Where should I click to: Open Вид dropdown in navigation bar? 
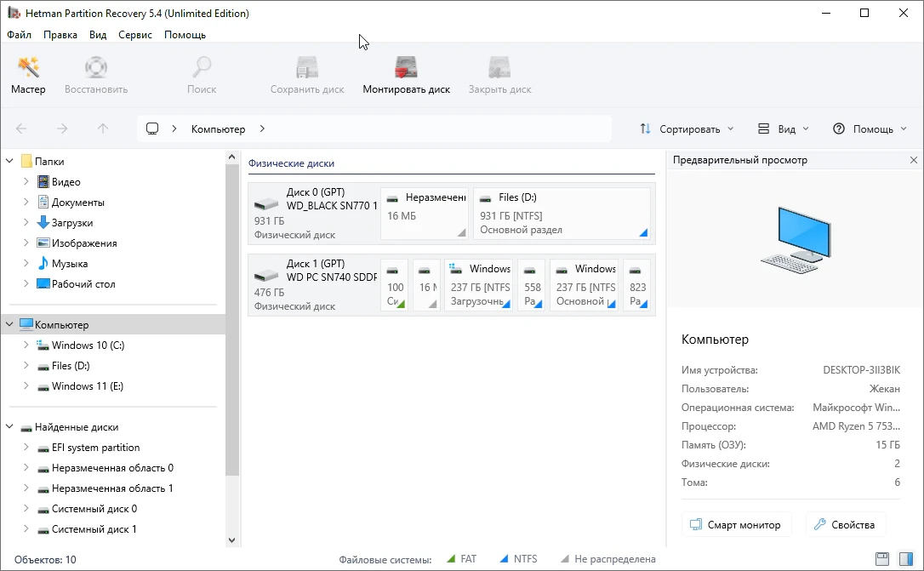coord(783,129)
